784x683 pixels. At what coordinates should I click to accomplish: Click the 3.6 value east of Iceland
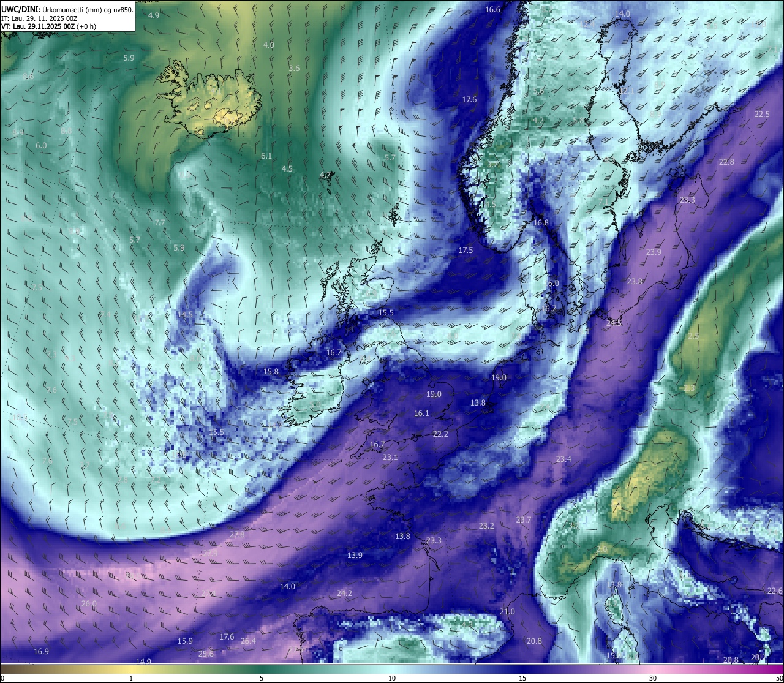294,69
